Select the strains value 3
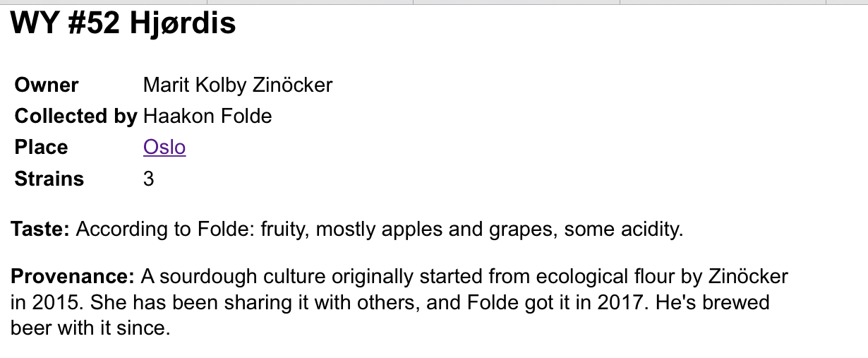Viewport: 868px width, 358px height. [148, 179]
